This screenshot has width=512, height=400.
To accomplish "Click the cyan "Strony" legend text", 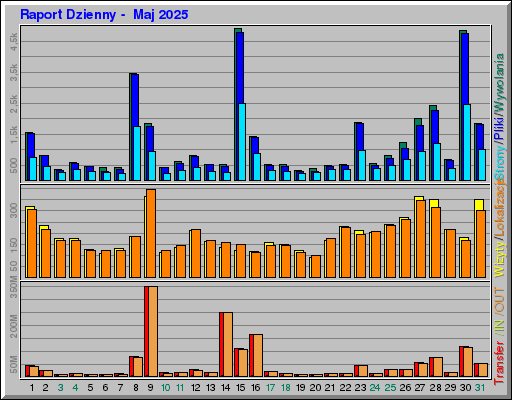I will coord(499,162).
